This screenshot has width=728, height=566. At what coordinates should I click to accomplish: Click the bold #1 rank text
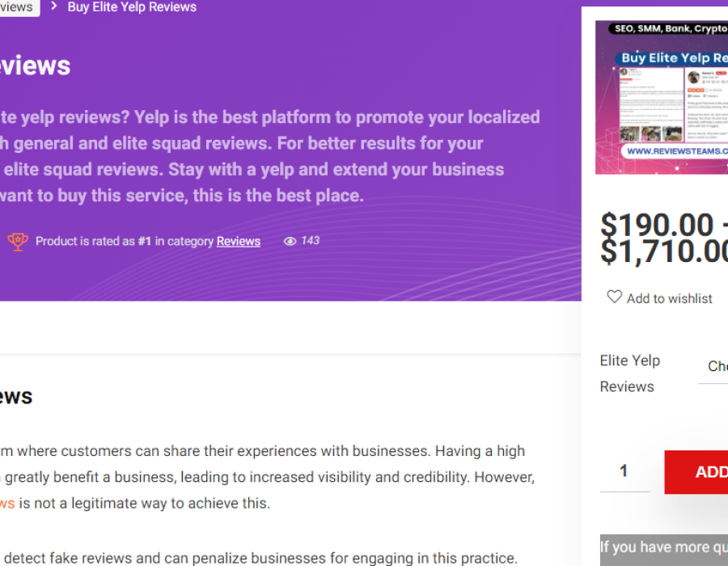(145, 241)
